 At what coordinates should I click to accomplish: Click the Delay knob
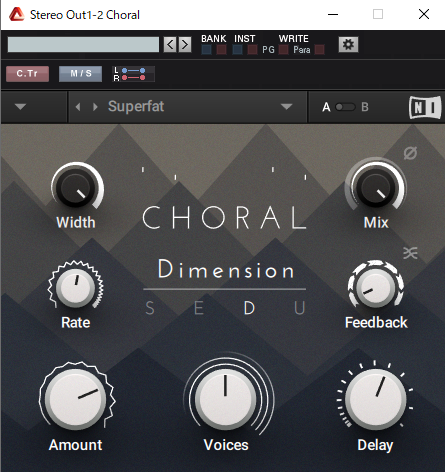376,398
